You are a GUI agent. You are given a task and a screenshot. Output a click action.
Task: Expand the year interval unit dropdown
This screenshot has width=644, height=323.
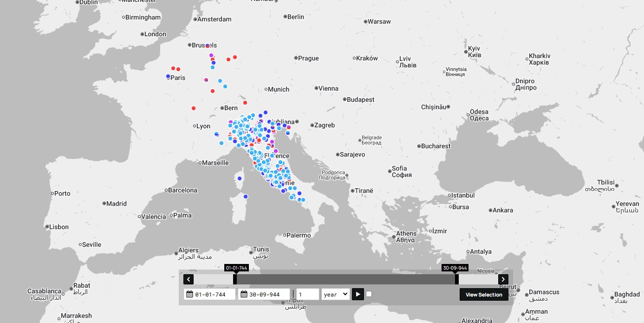(x=335, y=294)
